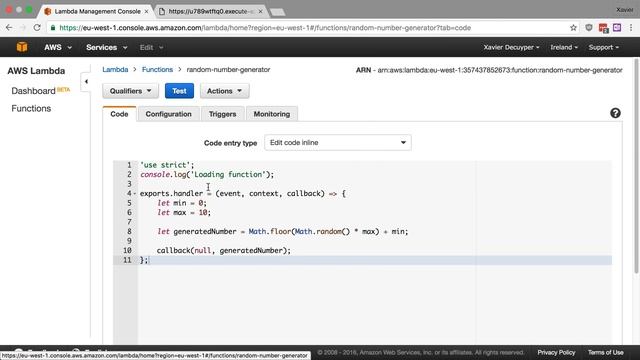Fold the code block at line 4
The height and width of the screenshot is (360, 640).
[135, 193]
